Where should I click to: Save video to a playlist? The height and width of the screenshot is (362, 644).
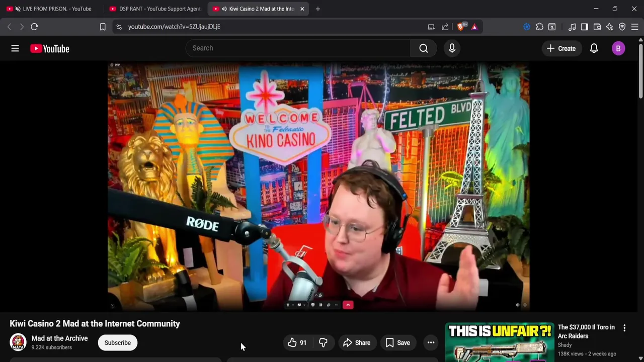(397, 342)
